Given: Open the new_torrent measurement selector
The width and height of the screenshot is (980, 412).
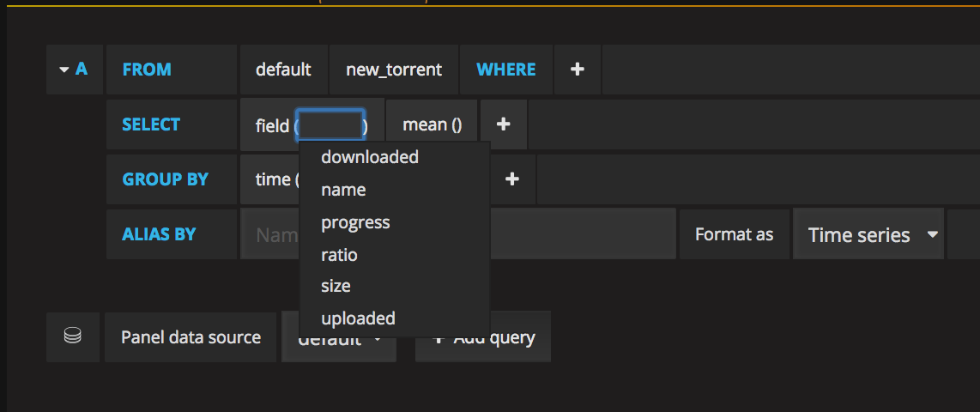Looking at the screenshot, I should (x=394, y=70).
